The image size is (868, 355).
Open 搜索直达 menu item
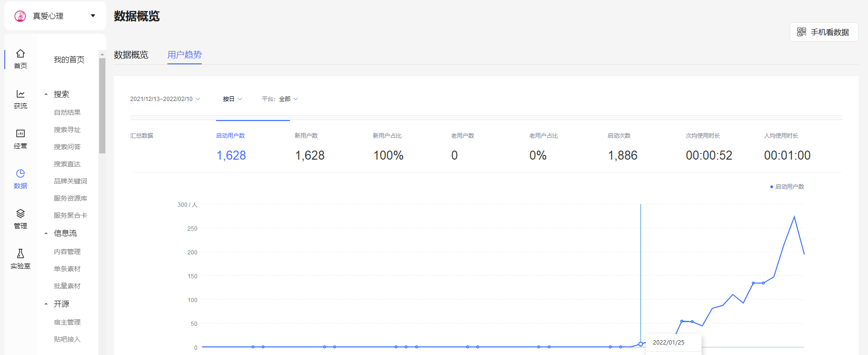[67, 164]
